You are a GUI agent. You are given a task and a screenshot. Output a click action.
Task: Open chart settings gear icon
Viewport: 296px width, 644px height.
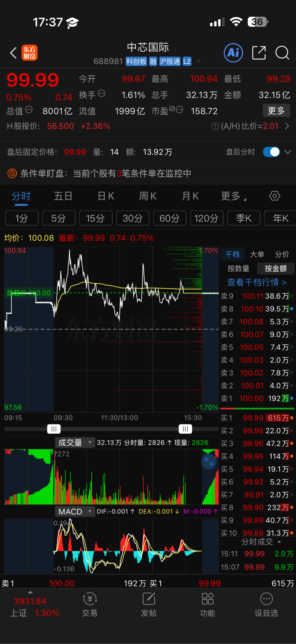(275, 196)
